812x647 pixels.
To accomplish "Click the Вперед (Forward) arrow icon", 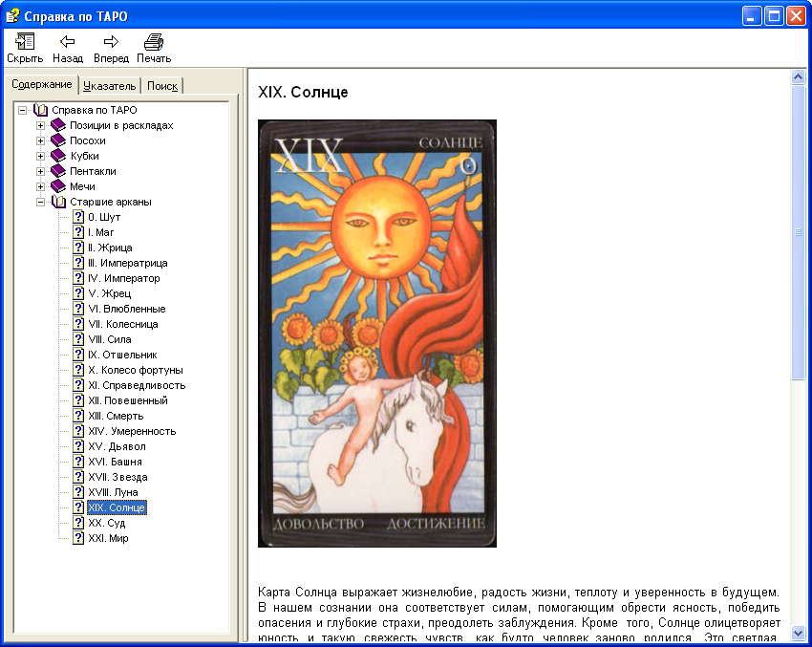I will click(x=111, y=42).
